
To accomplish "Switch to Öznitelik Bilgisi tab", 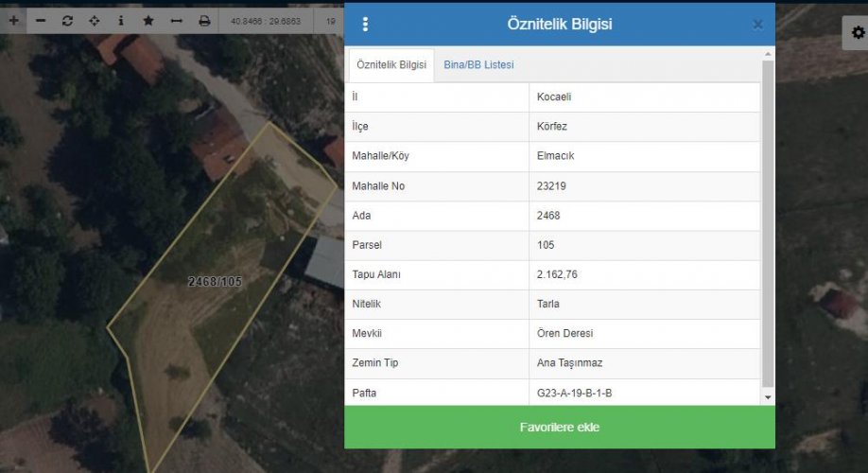I will tap(391, 65).
